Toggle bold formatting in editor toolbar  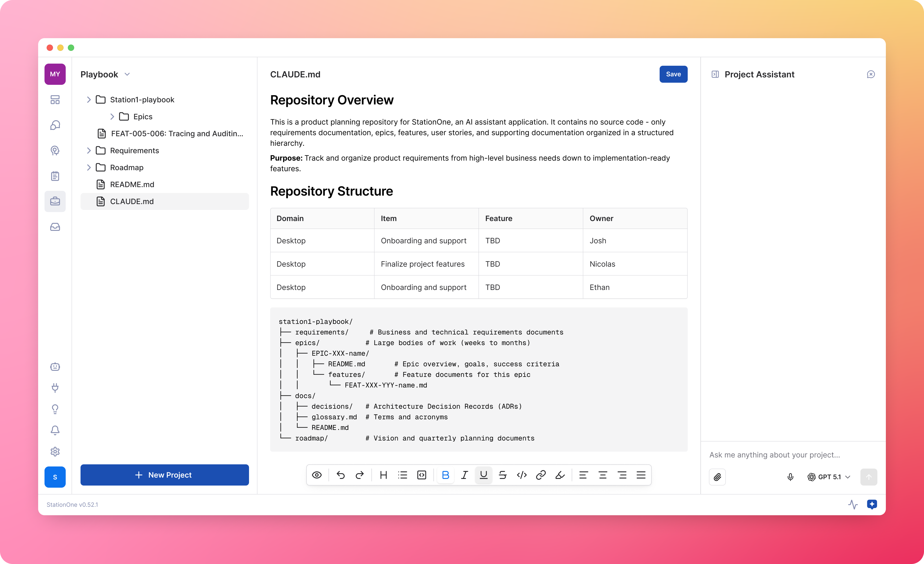(x=445, y=475)
